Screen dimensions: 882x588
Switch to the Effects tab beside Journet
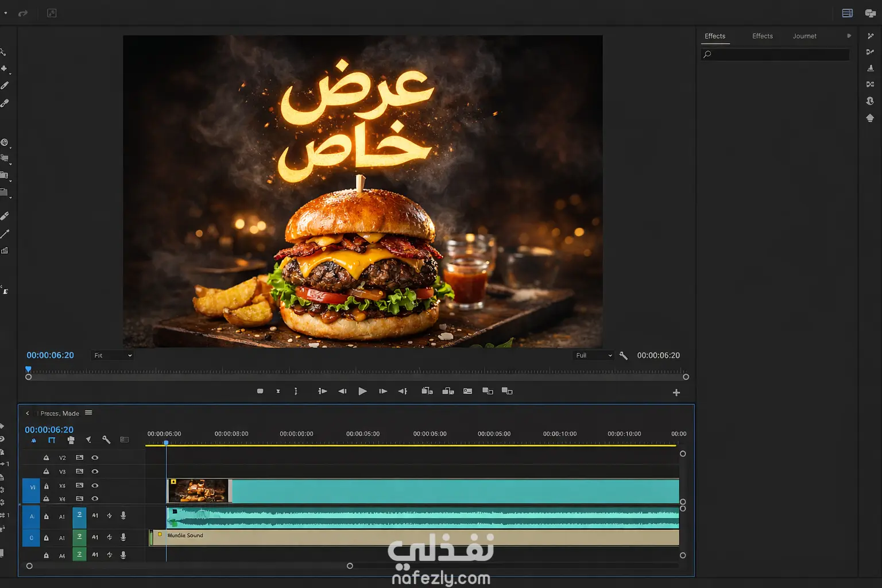tap(763, 36)
